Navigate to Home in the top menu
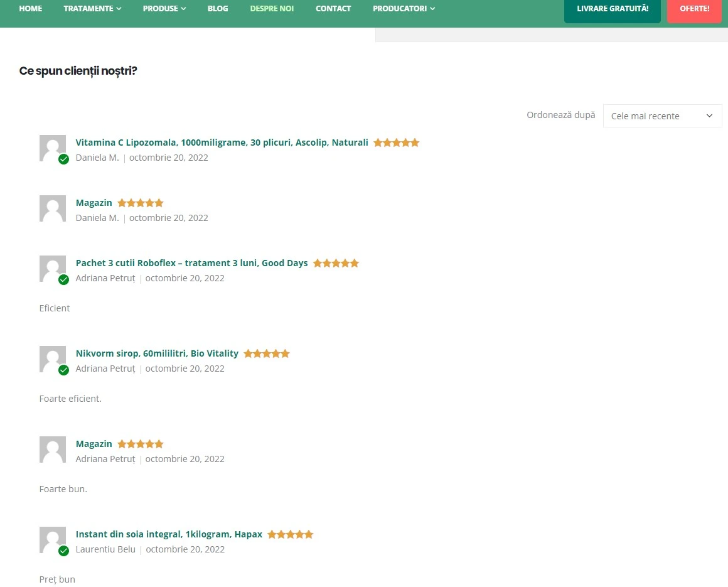 tap(31, 9)
